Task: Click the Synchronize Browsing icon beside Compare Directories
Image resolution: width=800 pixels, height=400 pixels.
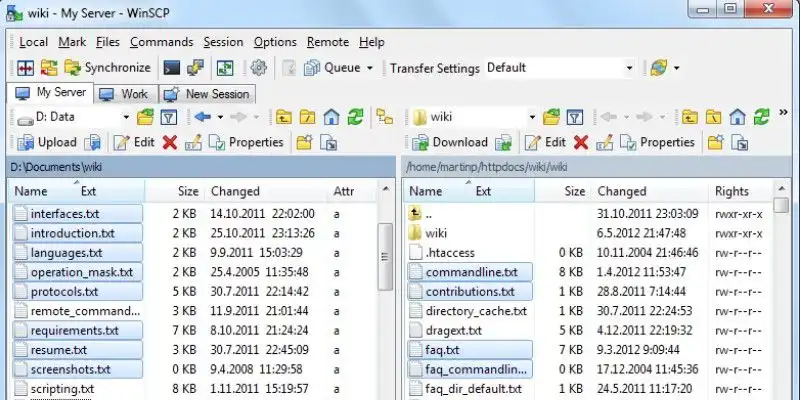Action: pos(49,68)
